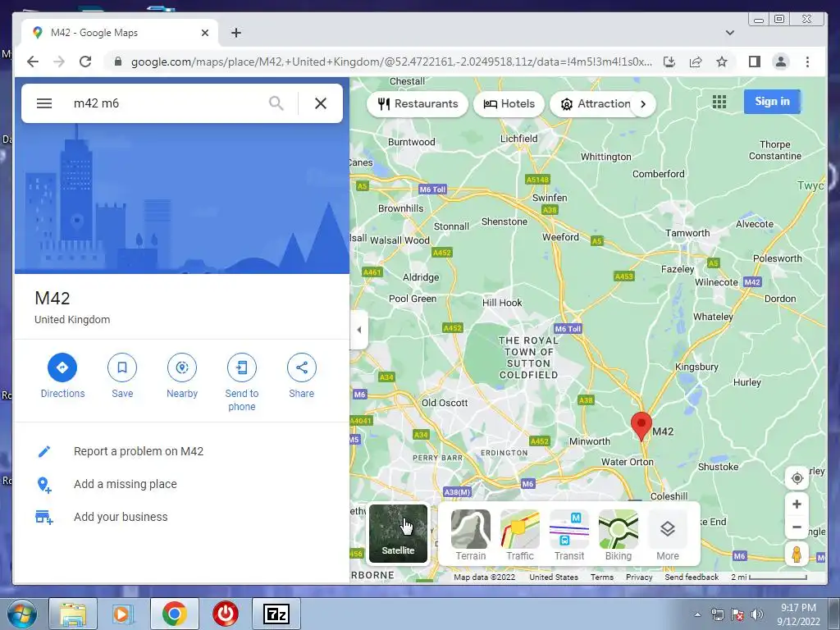Show your location on the map
The width and height of the screenshot is (840, 630).
tap(797, 478)
